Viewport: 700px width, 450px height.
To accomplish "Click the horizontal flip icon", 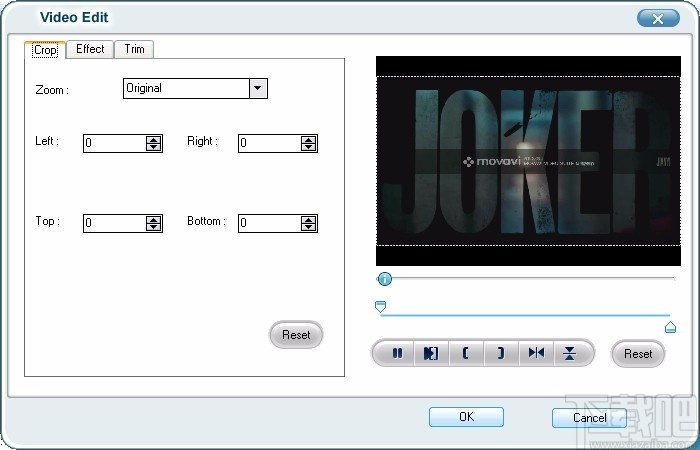I will coord(536,353).
